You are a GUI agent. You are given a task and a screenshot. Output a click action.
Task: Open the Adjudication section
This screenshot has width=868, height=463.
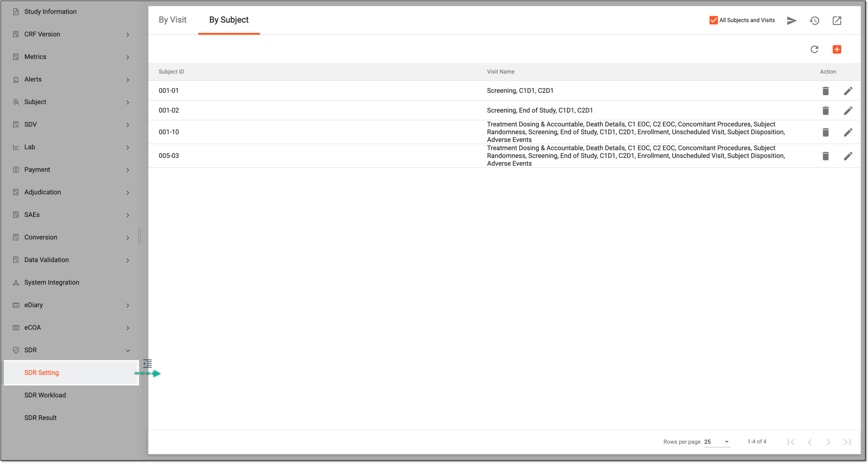[x=42, y=192]
